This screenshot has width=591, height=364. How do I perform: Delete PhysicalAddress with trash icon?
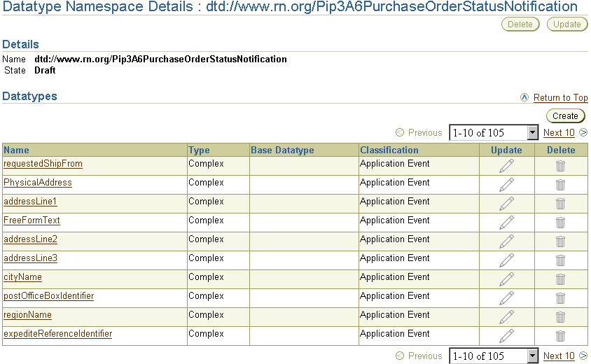pos(560,185)
